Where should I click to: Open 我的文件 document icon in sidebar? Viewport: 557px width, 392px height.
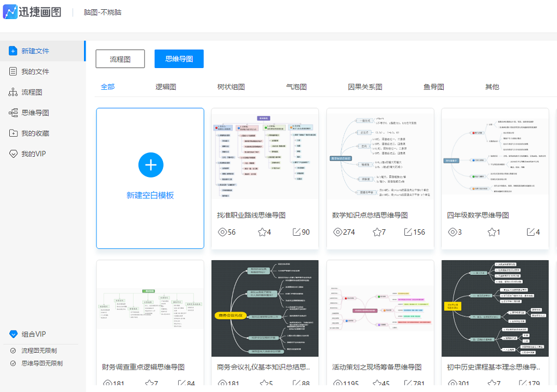tap(13, 72)
